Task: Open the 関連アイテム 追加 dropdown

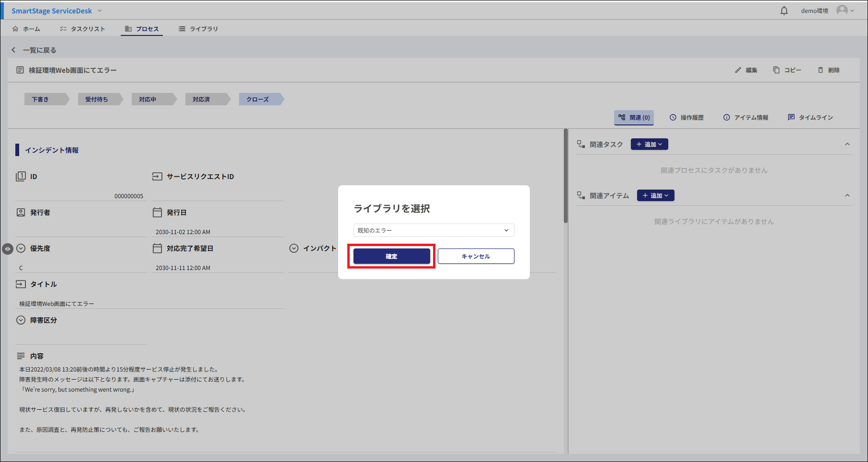Action: click(655, 195)
